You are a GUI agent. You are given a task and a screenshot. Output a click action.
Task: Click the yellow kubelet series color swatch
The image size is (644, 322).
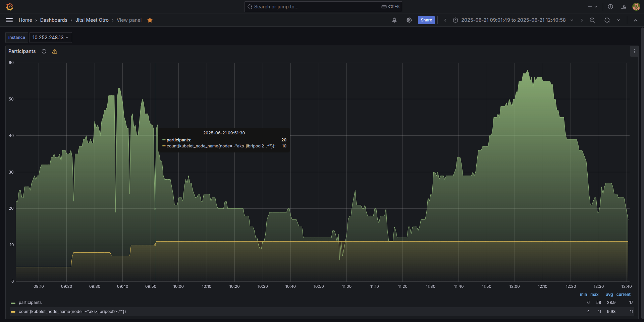coord(13,312)
